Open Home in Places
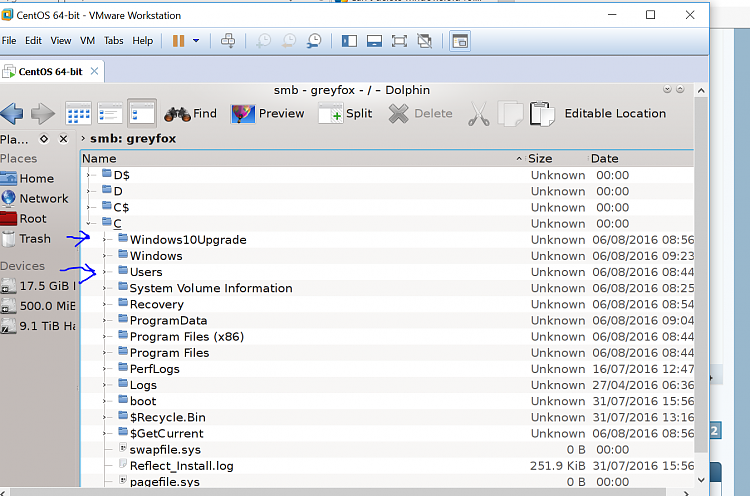Image resolution: width=750 pixels, height=496 pixels. [x=37, y=178]
